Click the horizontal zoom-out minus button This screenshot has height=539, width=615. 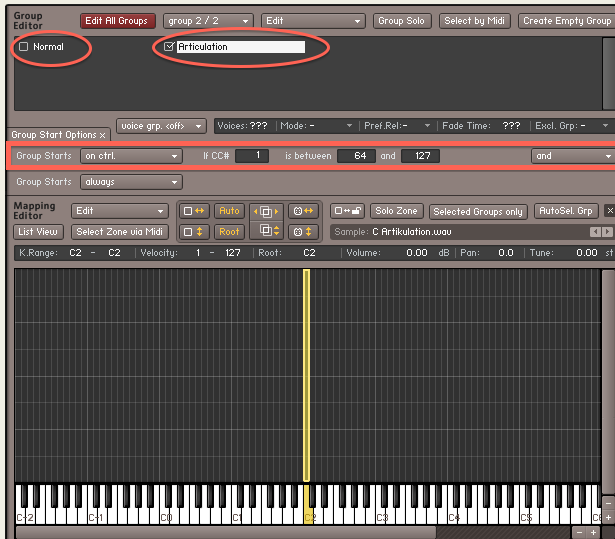point(580,532)
